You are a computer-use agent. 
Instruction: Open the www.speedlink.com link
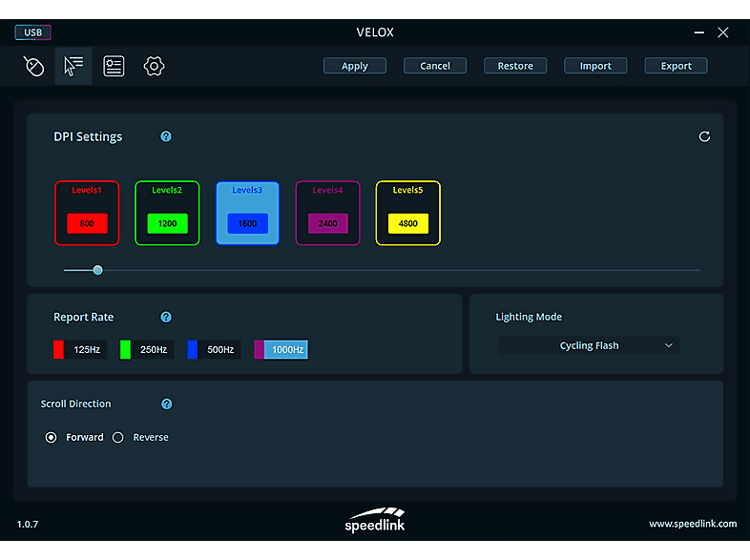(x=692, y=523)
